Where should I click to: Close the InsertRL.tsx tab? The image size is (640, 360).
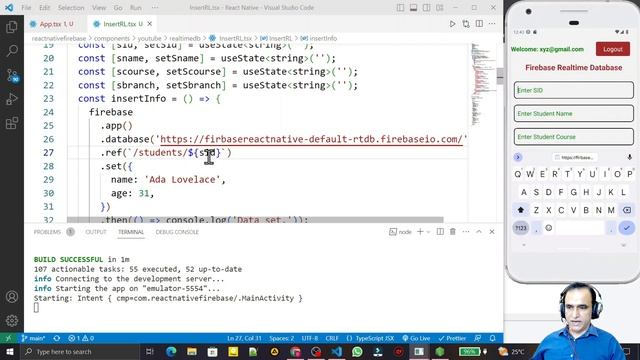click(x=150, y=24)
